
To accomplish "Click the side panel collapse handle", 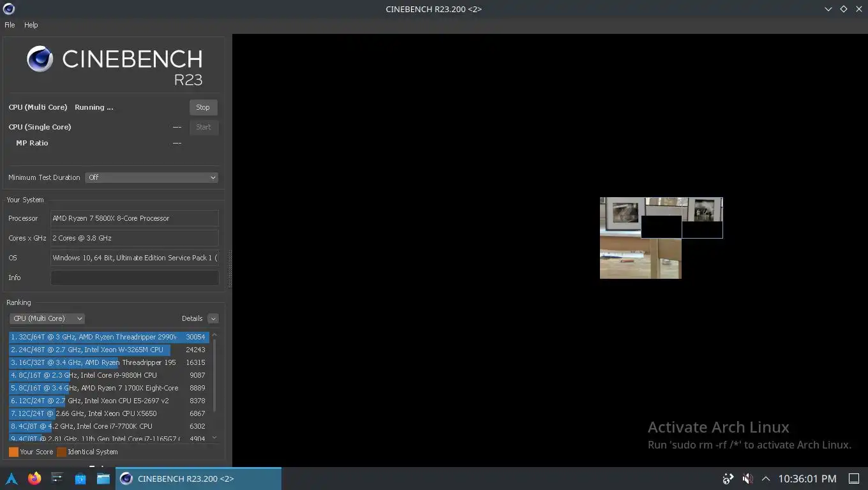I will click(x=230, y=269).
